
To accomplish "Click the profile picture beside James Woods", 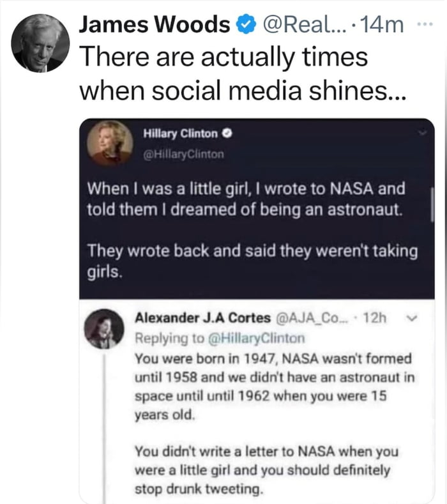I will [40, 42].
